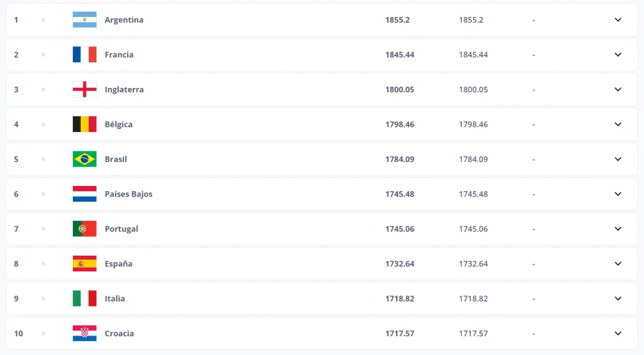644x355 pixels.
Task: Click the Belgium flag icon
Action: pos(84,124)
